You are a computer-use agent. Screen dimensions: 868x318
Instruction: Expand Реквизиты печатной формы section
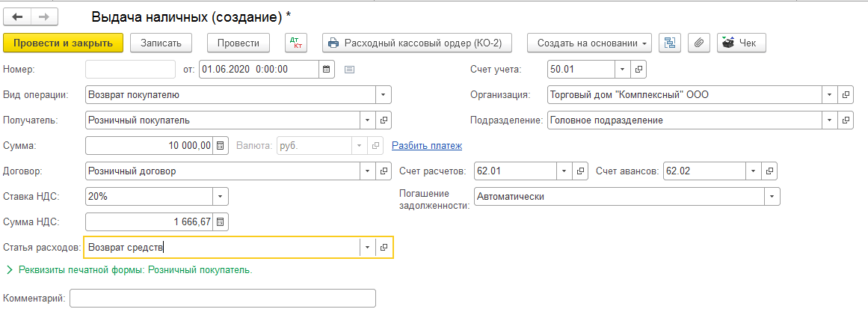point(10,270)
